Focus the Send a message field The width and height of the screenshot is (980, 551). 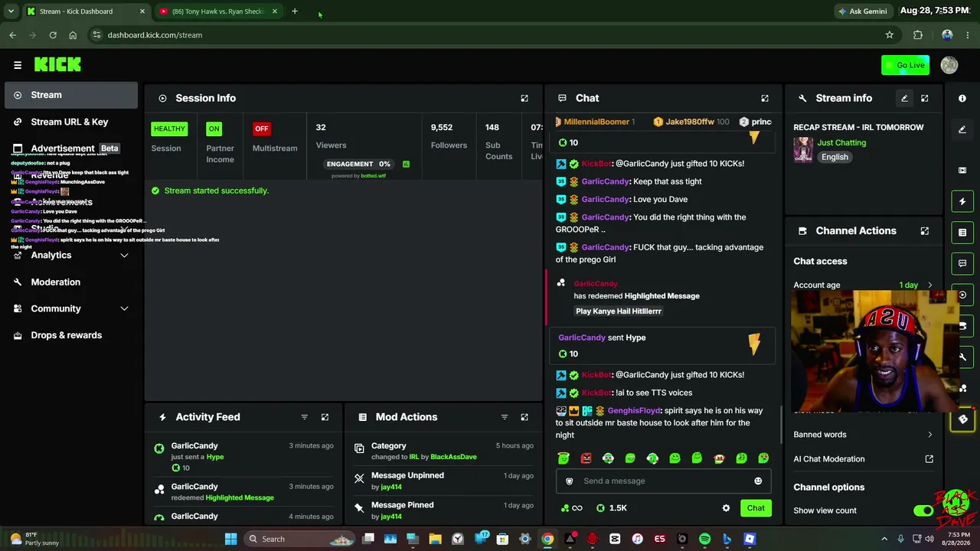pyautogui.click(x=663, y=481)
